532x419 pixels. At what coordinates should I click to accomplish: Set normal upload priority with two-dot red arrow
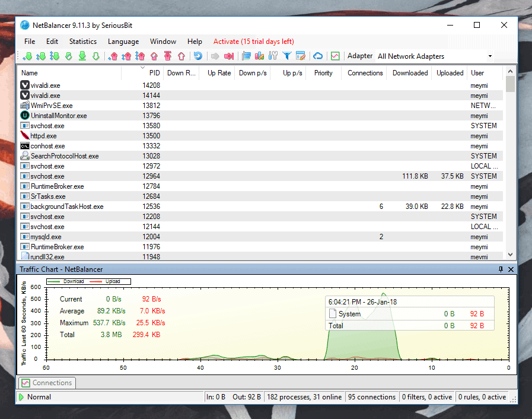point(126,56)
